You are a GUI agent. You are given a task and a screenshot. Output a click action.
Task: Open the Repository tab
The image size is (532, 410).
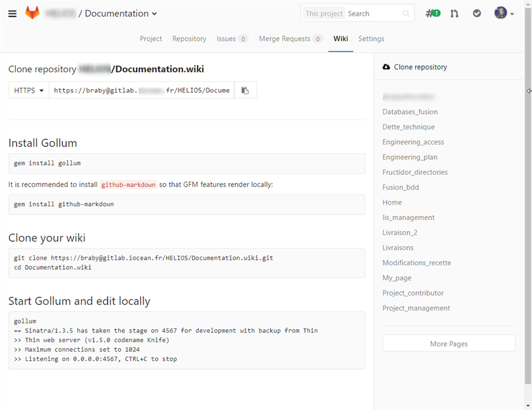pos(189,38)
